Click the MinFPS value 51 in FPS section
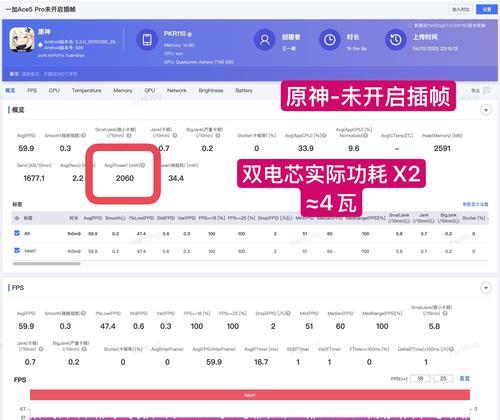The width and height of the screenshot is (500, 420). click(309, 326)
